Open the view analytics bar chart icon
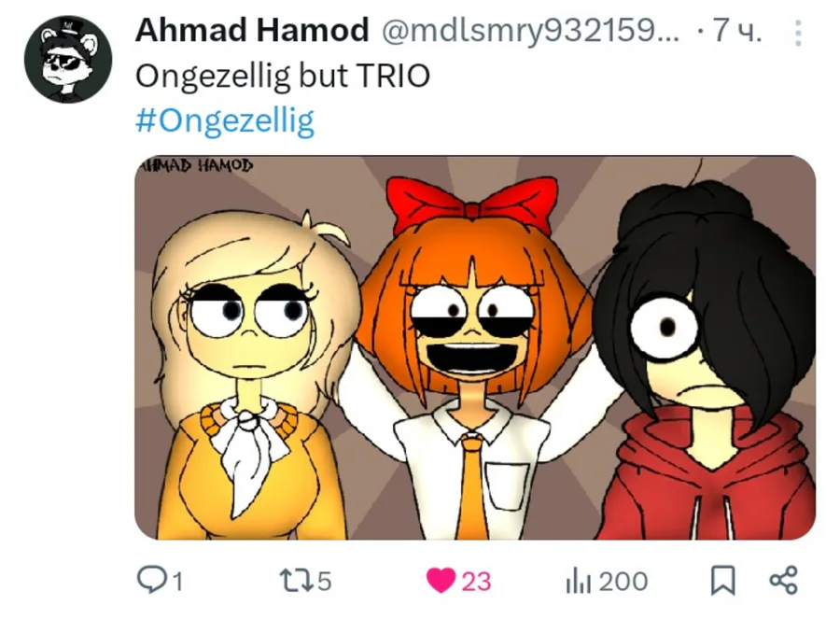This screenshot has width=840, height=619. [578, 581]
